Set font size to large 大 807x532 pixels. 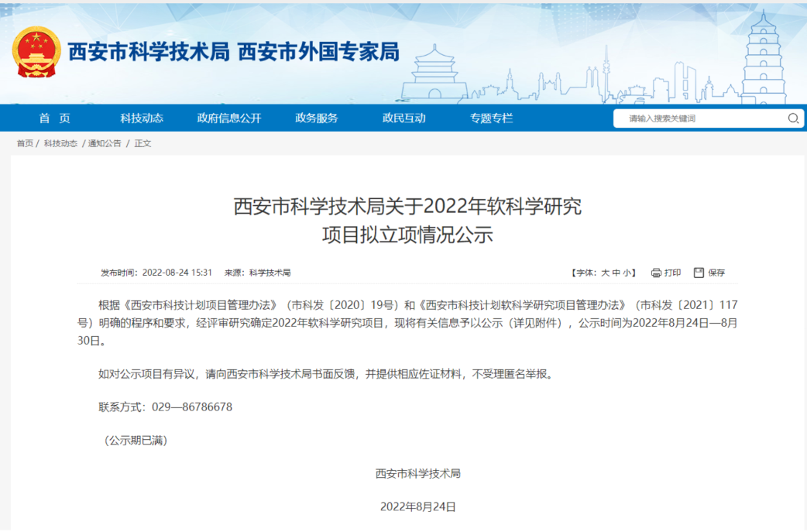605,273
